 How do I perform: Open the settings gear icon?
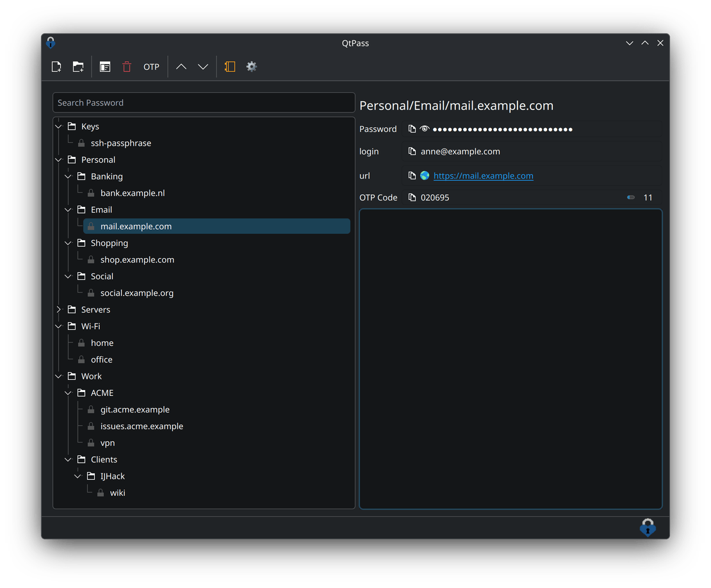click(x=251, y=67)
